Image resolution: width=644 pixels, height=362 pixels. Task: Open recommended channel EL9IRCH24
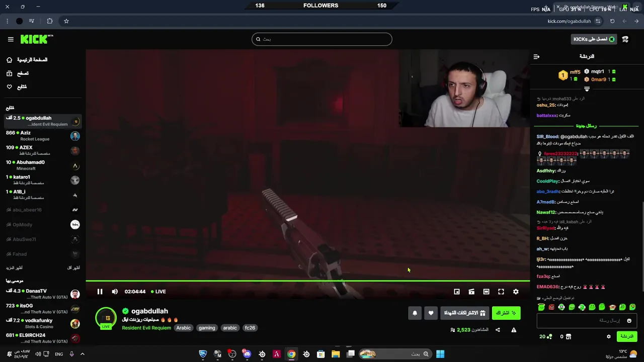(x=43, y=338)
